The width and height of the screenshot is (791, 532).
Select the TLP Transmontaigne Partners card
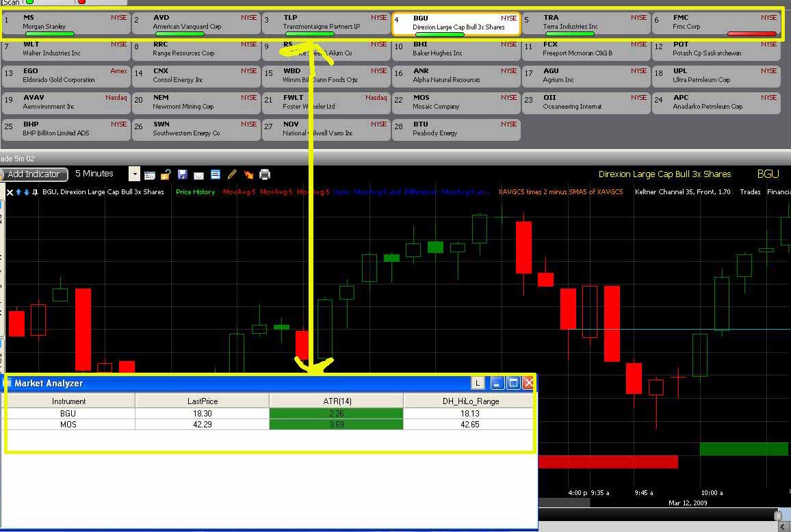click(x=326, y=24)
